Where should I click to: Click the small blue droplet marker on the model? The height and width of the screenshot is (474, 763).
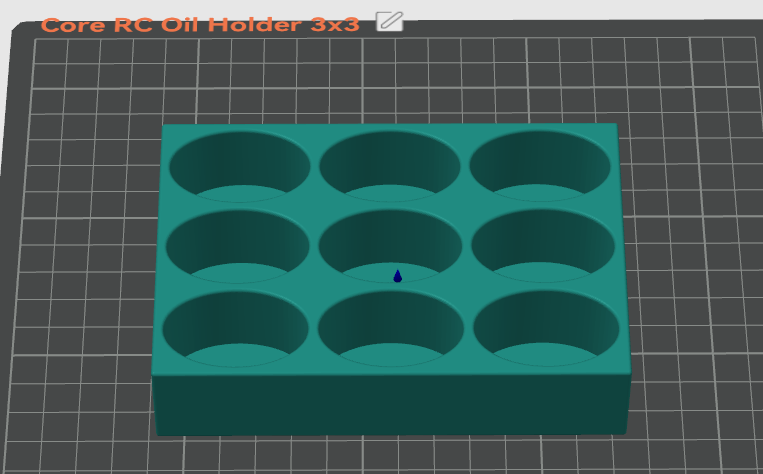(x=397, y=275)
